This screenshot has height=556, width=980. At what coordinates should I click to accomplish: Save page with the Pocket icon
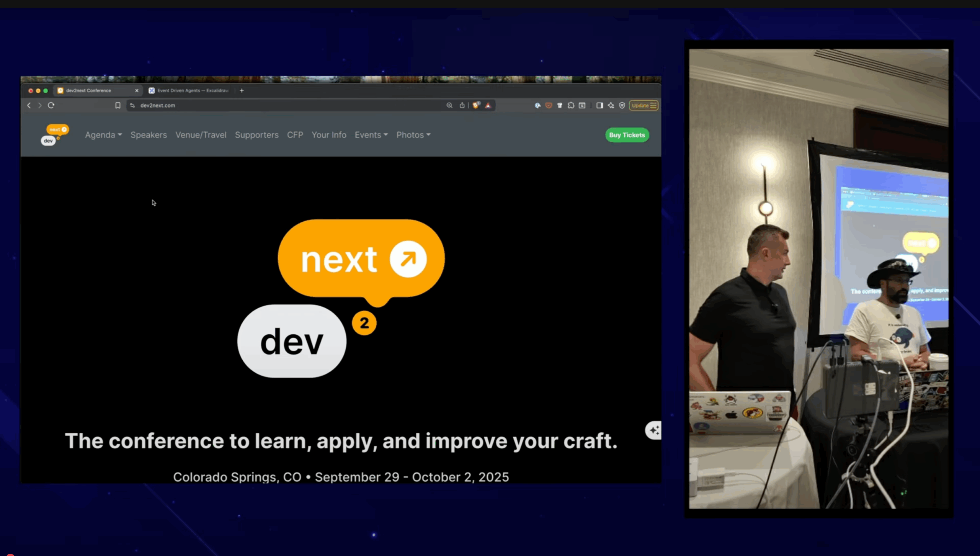(549, 105)
